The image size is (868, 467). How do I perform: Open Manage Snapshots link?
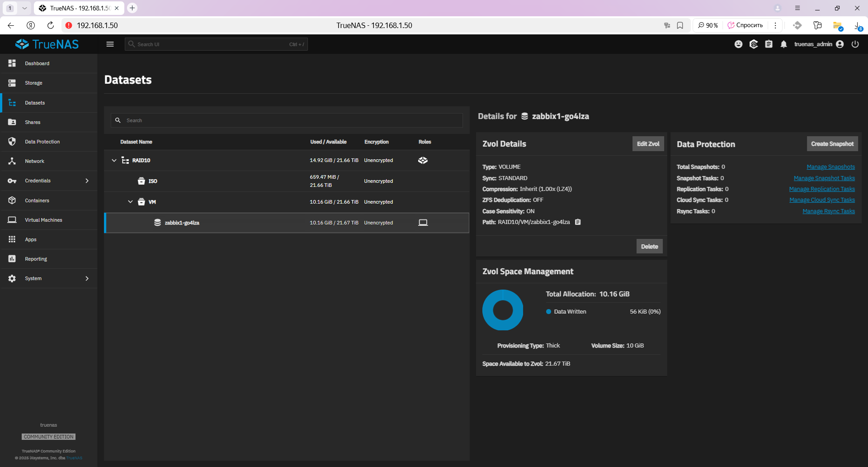pyautogui.click(x=830, y=167)
